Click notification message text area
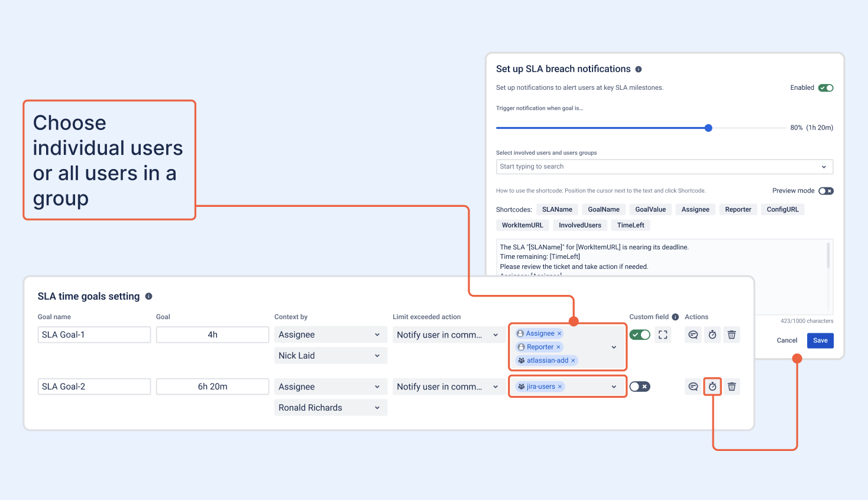The image size is (868, 500). [x=665, y=258]
